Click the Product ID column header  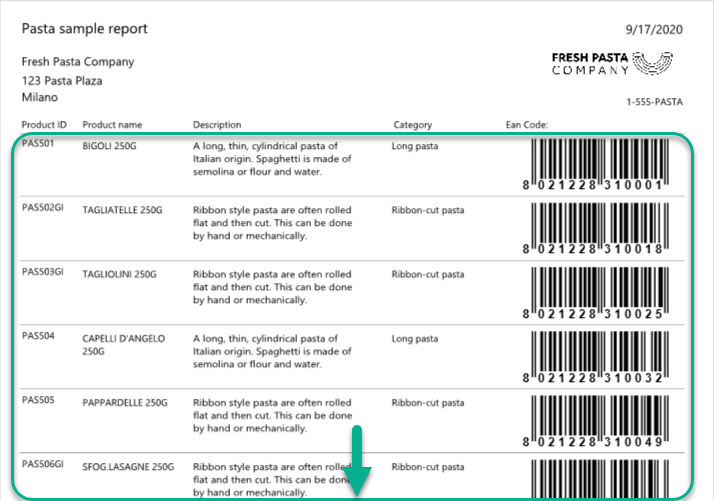44,125
